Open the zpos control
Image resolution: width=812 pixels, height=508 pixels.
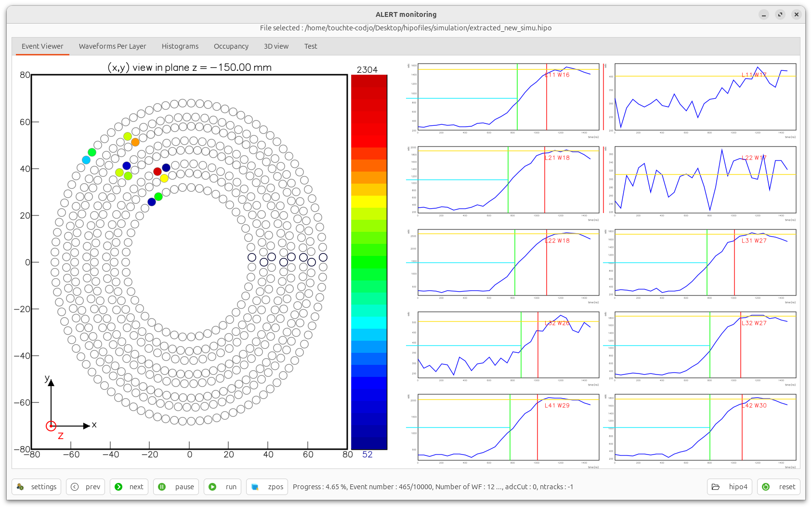267,487
